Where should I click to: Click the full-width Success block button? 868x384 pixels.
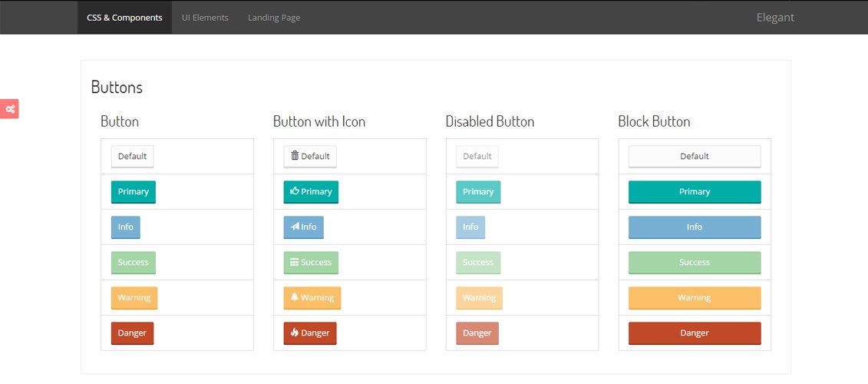tap(695, 263)
